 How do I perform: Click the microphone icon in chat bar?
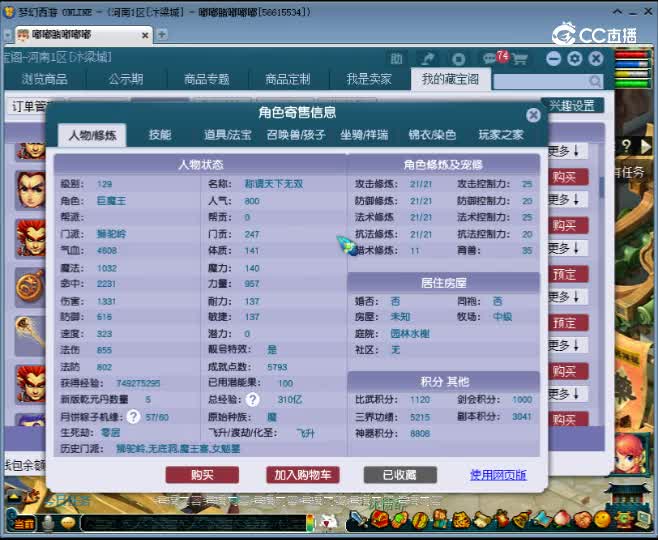(x=49, y=523)
